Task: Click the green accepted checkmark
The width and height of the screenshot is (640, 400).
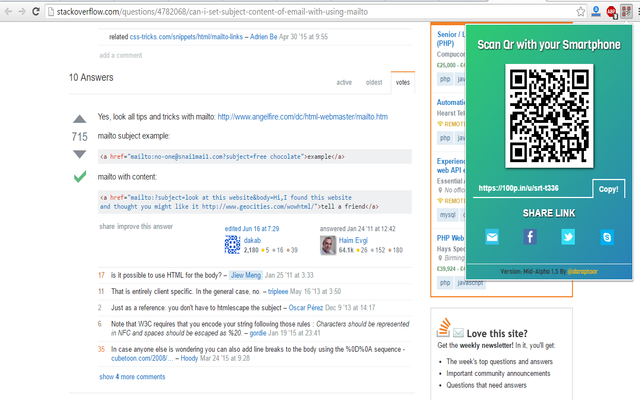Action: [80, 176]
